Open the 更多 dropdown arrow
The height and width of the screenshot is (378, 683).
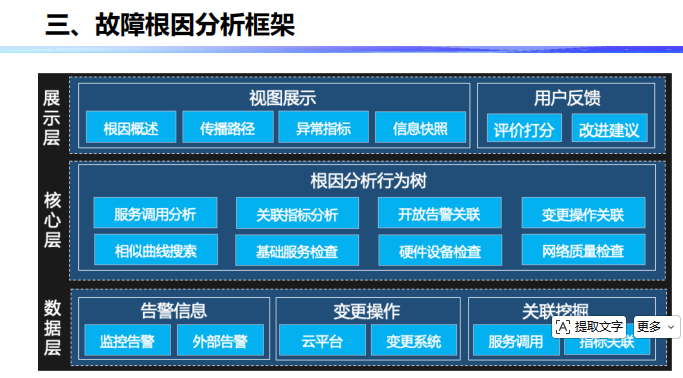pos(671,327)
